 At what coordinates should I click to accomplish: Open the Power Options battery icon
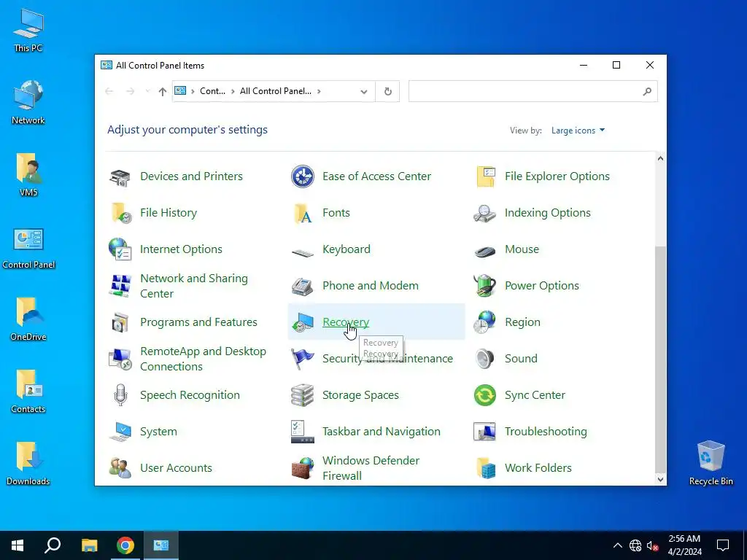point(484,286)
